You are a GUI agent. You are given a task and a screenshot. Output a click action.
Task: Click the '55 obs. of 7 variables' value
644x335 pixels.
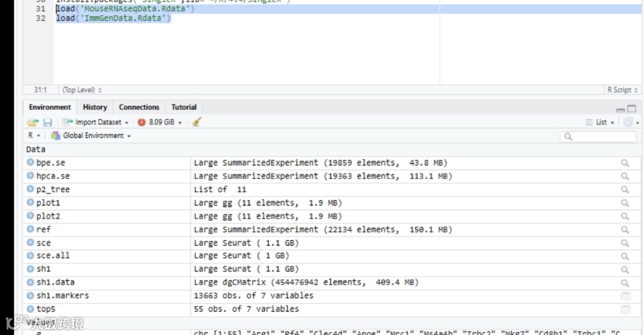coord(246,309)
